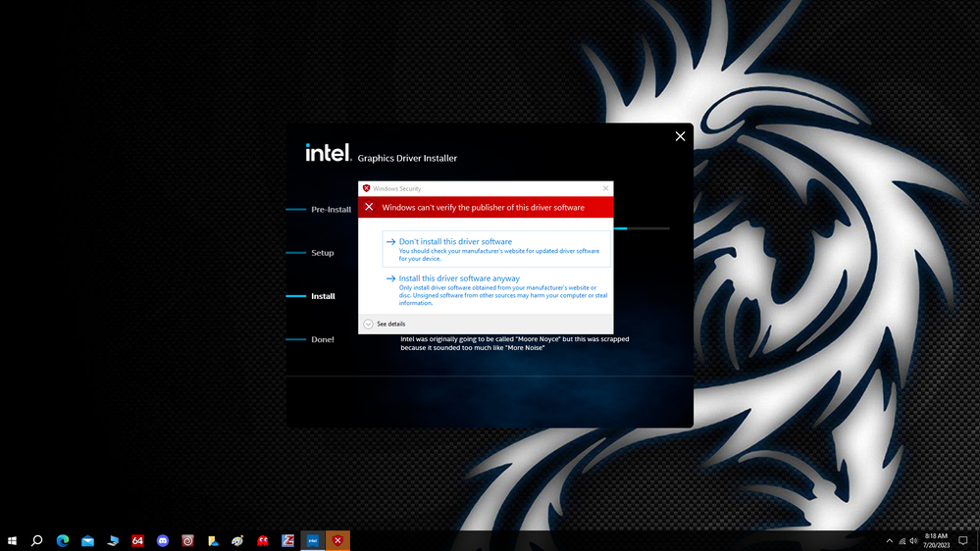Choose Don't install this driver software

click(x=496, y=249)
